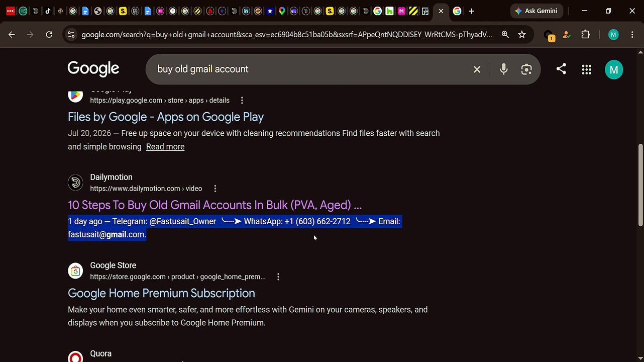Screen dimensions: 644x362
Task: Open the green Houzz tab
Action: pyautogui.click(x=389, y=11)
